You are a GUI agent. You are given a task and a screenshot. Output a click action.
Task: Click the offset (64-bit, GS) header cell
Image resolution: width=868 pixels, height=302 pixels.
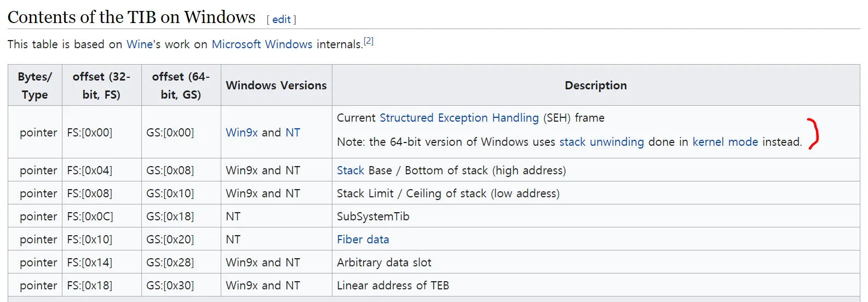(x=181, y=86)
